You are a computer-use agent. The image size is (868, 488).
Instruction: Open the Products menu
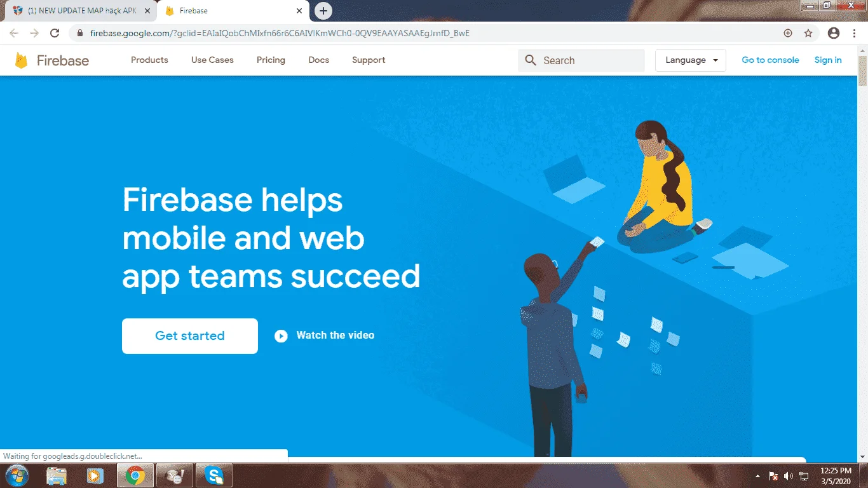point(149,60)
